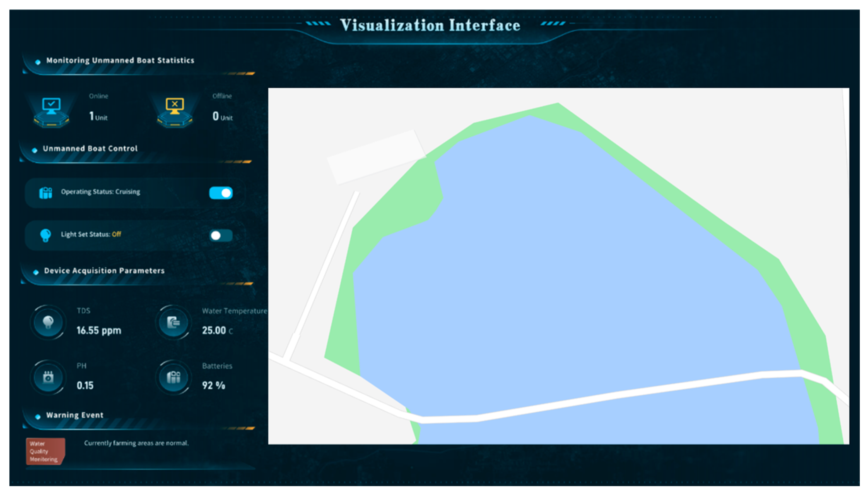Click the Visualization Interface title

(430, 26)
